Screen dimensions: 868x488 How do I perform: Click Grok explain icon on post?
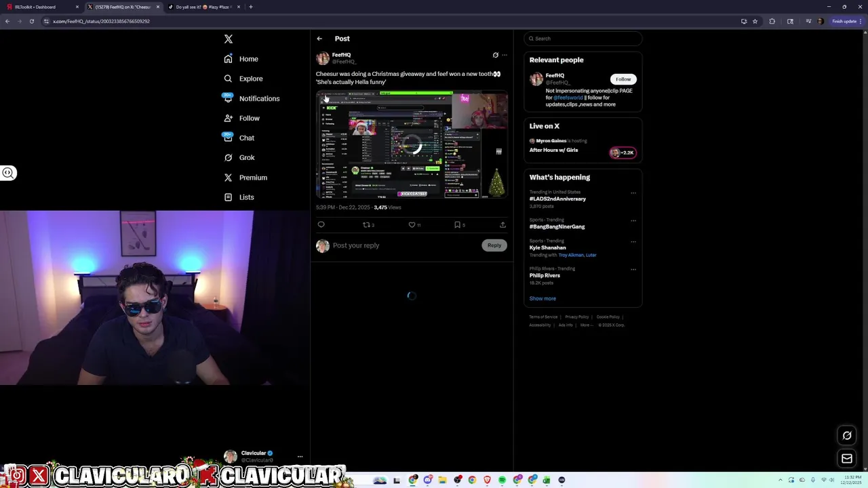pos(495,55)
